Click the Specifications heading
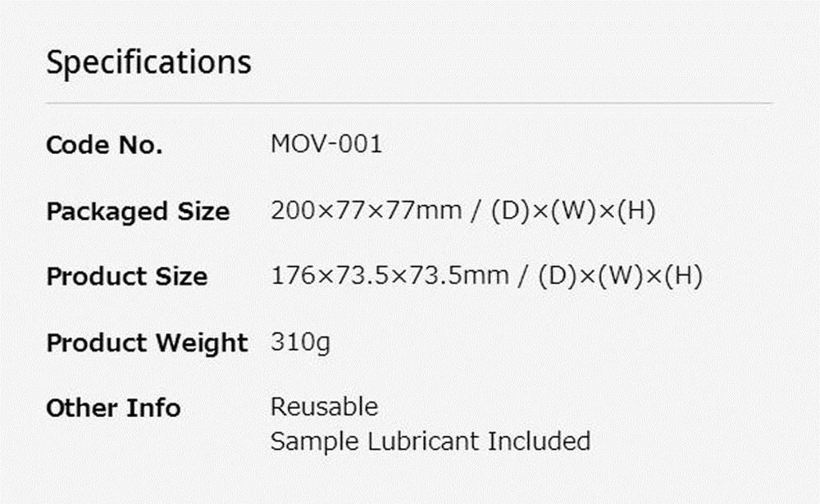 (x=148, y=63)
